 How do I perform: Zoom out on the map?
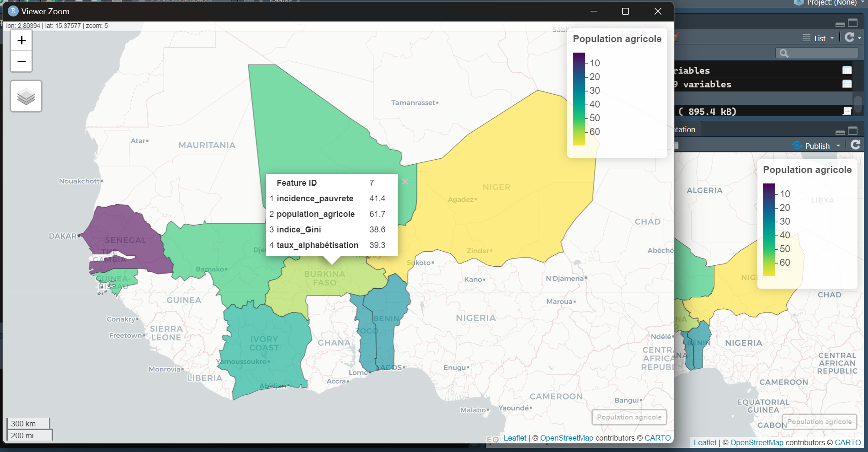pos(21,62)
